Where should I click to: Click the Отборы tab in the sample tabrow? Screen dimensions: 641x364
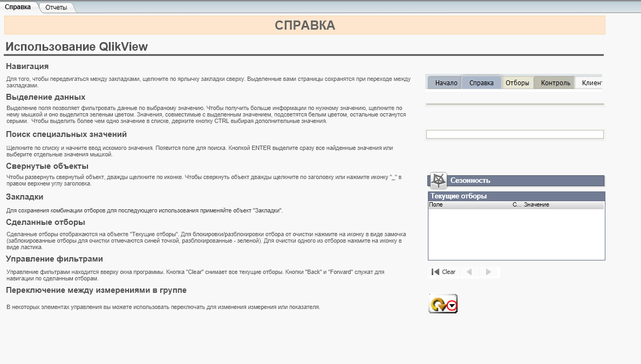point(517,83)
